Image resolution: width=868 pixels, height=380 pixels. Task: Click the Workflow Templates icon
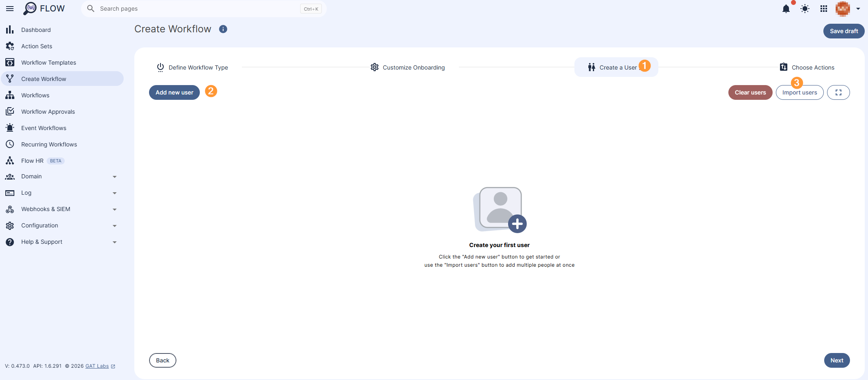click(10, 63)
